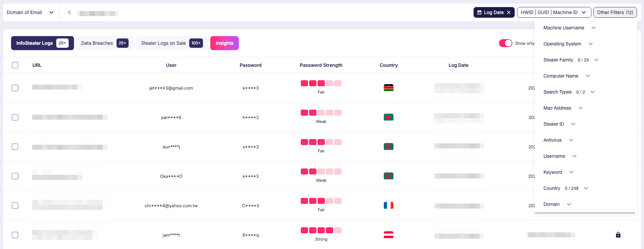644x249 pixels.
Task: Click the user cell jet****3@gmail.com
Action: 171,88
